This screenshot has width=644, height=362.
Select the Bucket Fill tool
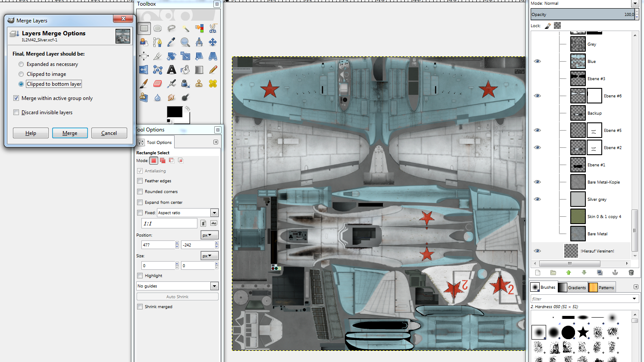pos(185,70)
